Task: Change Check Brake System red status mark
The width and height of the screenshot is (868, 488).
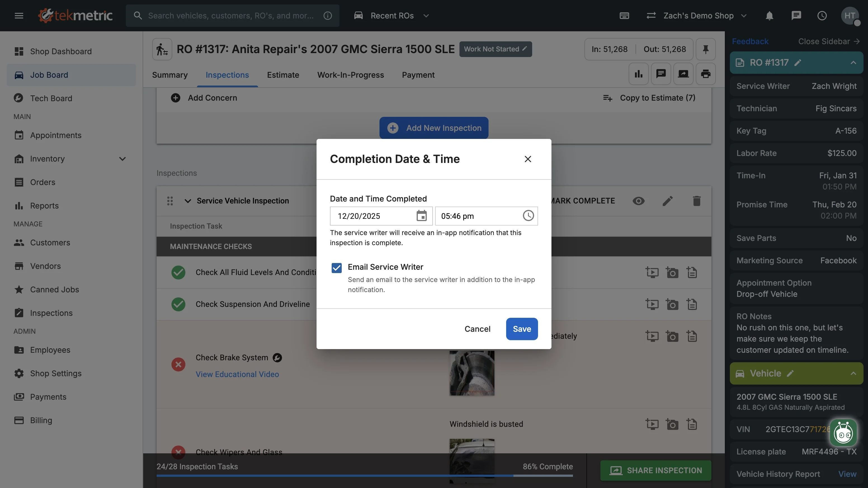Action: point(178,364)
